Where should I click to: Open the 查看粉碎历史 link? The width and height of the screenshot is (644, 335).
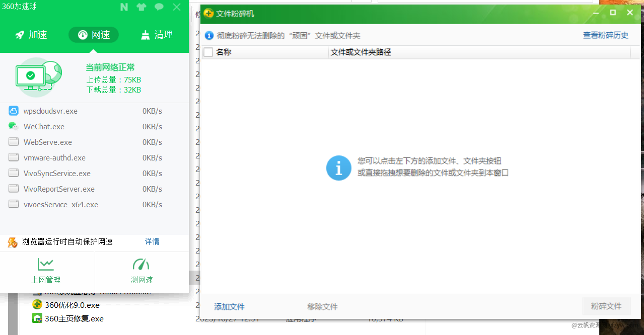[606, 36]
